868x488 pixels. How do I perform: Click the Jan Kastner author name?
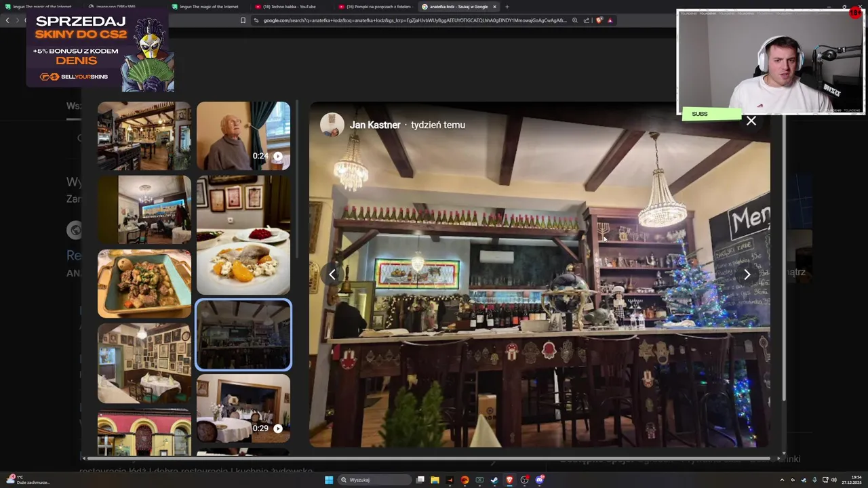[x=375, y=125]
